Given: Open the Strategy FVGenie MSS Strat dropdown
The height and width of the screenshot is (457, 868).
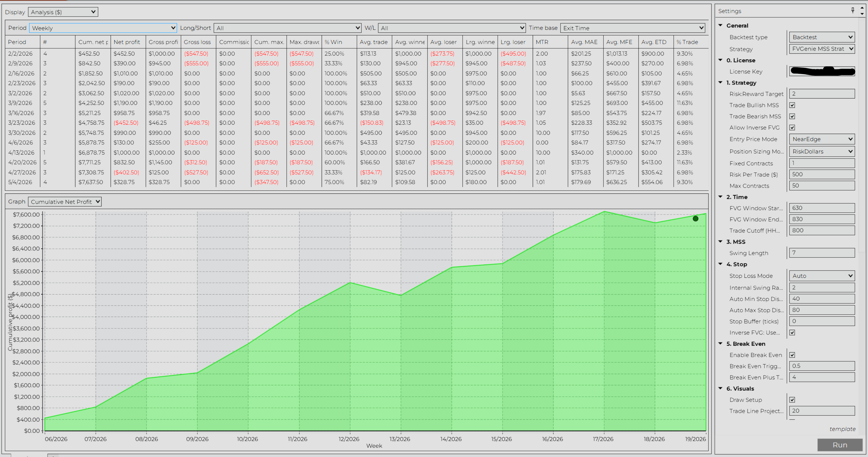Looking at the screenshot, I should tap(822, 49).
